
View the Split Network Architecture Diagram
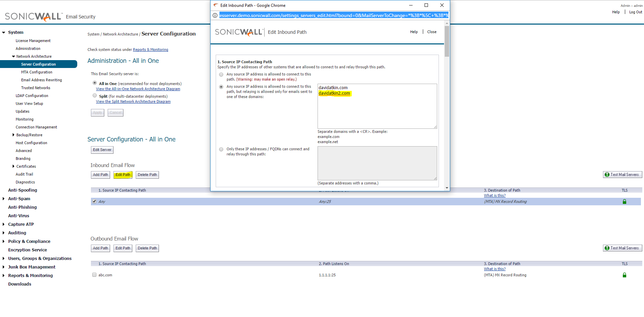[x=133, y=101]
